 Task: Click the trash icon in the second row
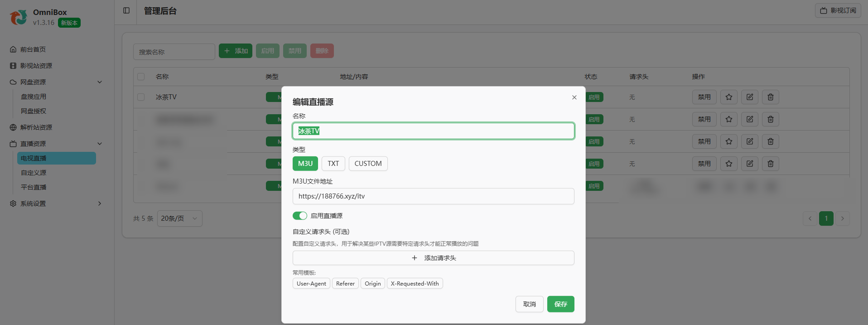point(770,119)
